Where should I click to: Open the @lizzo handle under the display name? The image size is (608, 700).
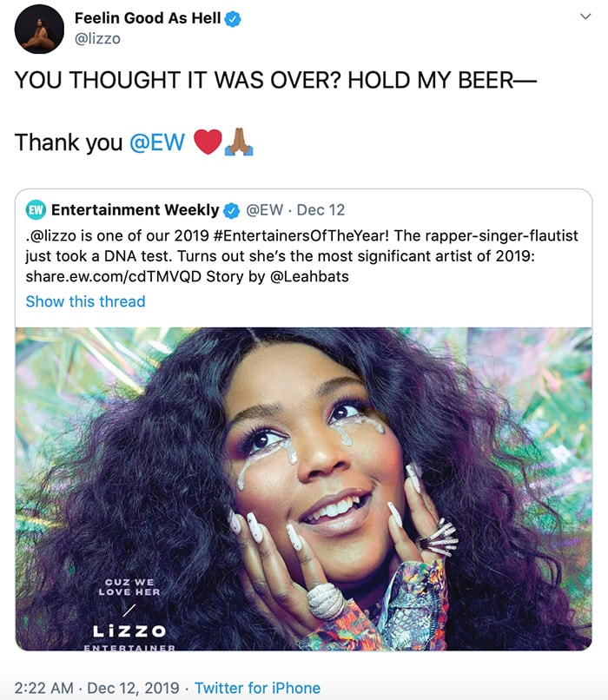click(x=97, y=39)
